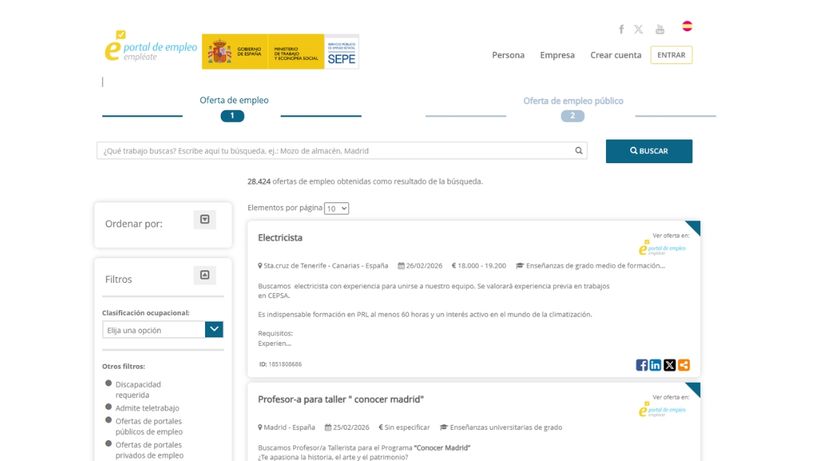Open the X social icon in header

(639, 29)
